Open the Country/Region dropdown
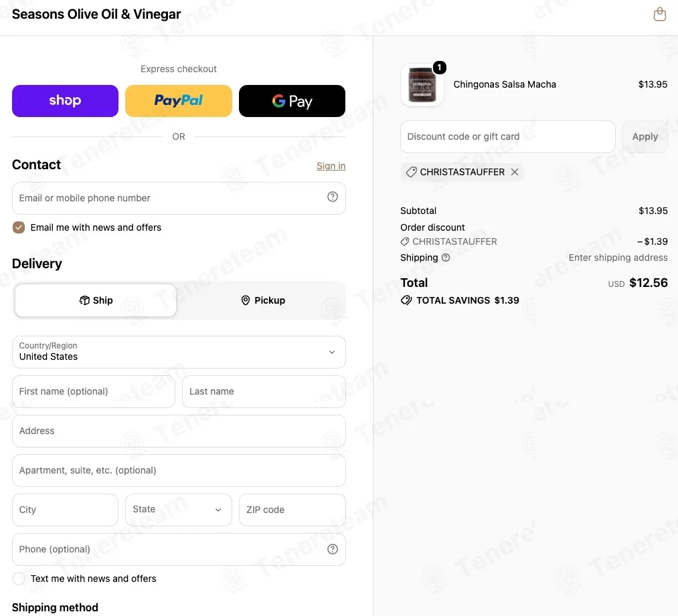This screenshot has width=678, height=616. [x=179, y=352]
